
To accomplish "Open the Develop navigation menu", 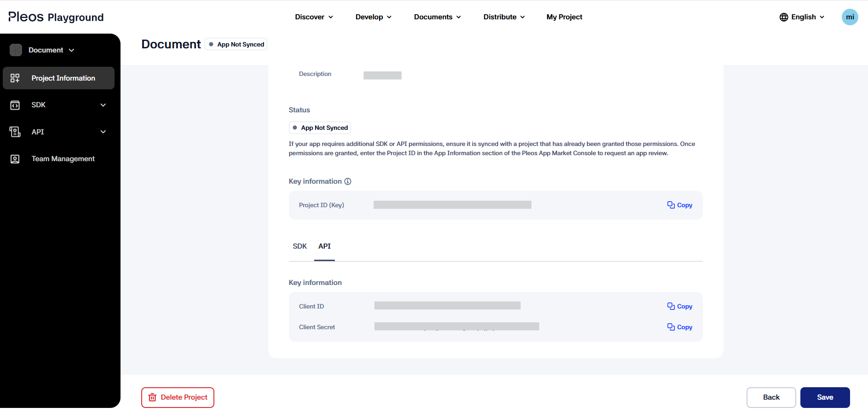I will click(373, 17).
